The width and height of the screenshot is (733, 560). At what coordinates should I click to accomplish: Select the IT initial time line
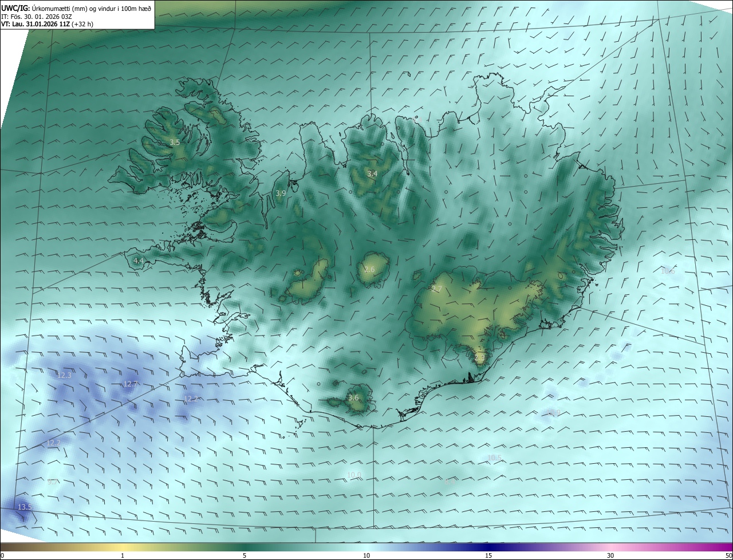pos(37,17)
